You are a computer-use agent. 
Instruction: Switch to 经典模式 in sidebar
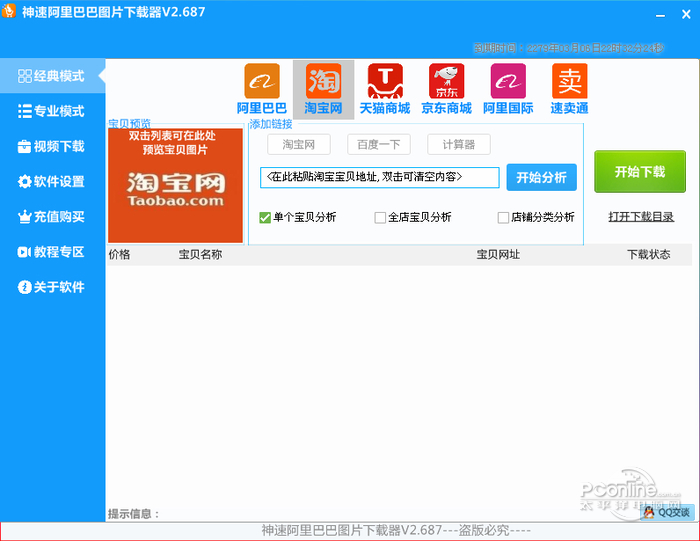(x=52, y=76)
